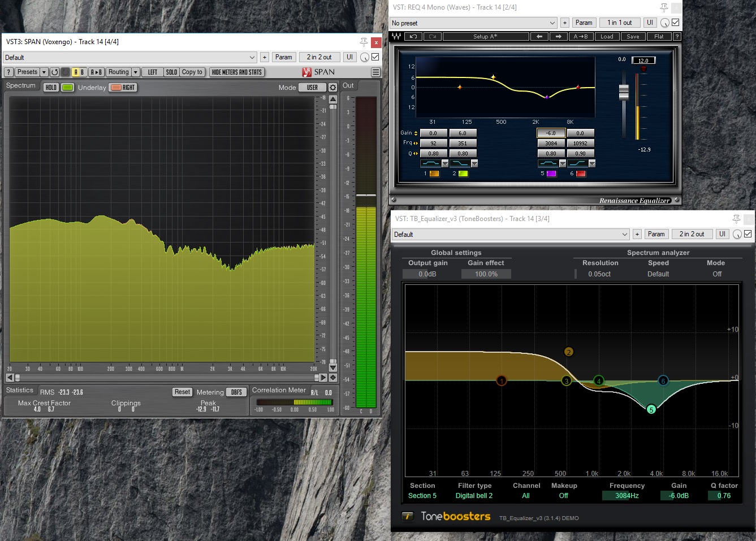Select the Filter type 'Digital bell 2' option
The height and width of the screenshot is (541, 756).
point(474,496)
